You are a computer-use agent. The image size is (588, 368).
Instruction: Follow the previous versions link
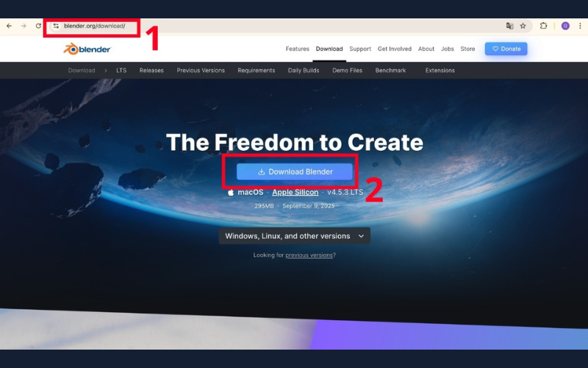[309, 255]
